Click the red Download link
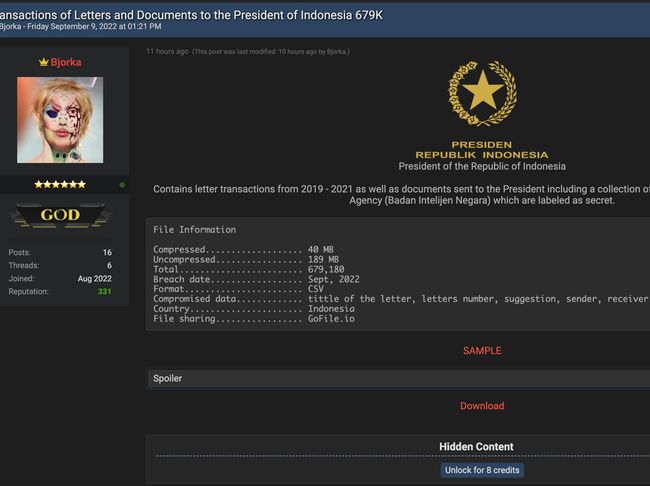The height and width of the screenshot is (486, 650). [482, 406]
